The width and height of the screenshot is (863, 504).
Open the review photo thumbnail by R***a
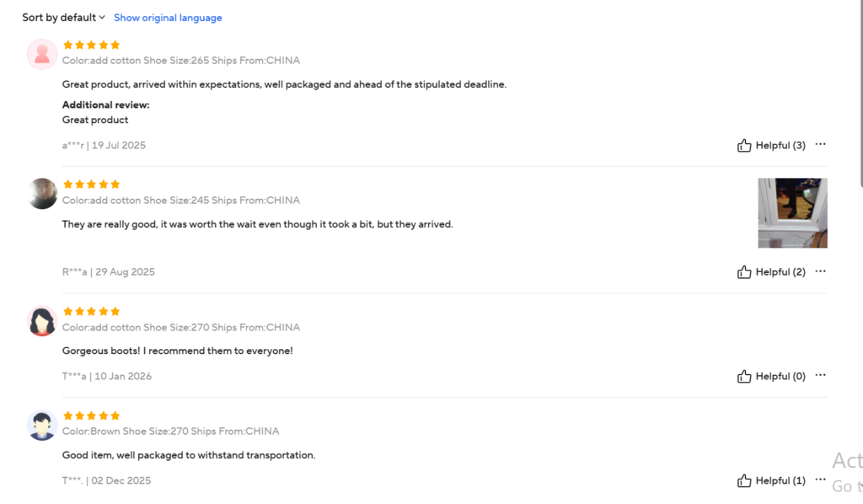(792, 212)
